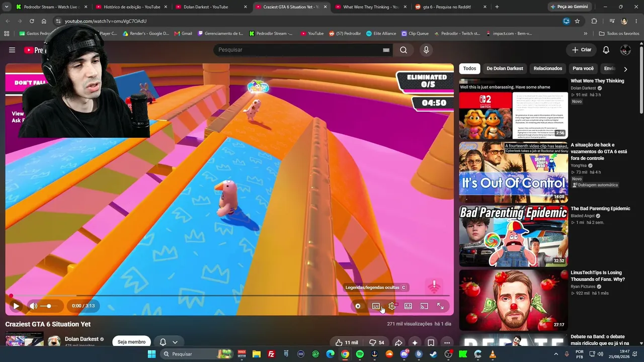Click the Peça ao Gemini button
The height and width of the screenshot is (362, 644).
569,7
